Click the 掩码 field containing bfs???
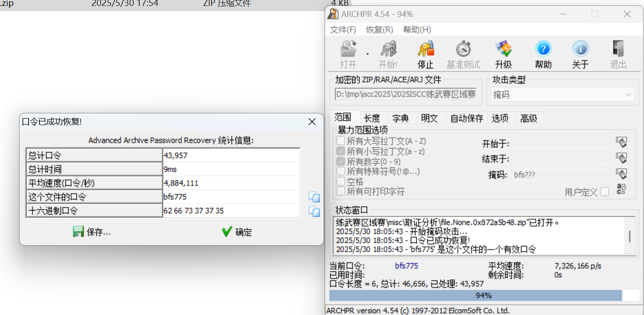This screenshot has width=644, height=315. [560, 175]
